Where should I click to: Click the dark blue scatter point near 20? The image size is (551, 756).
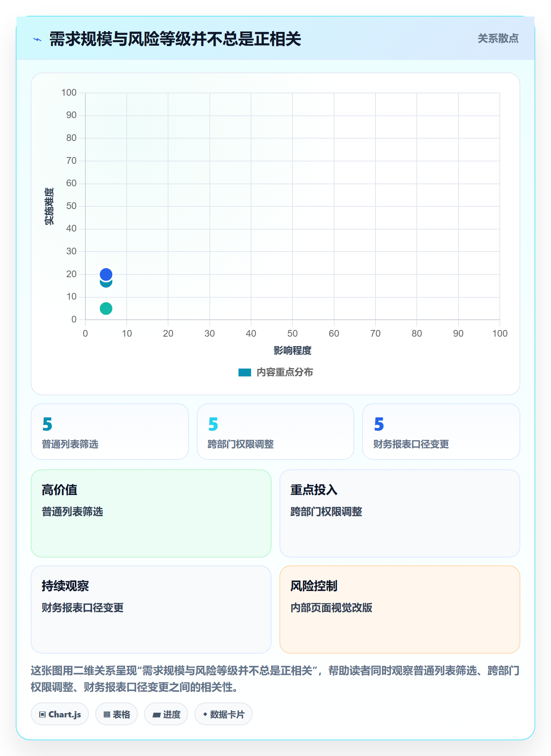pyautogui.click(x=106, y=274)
